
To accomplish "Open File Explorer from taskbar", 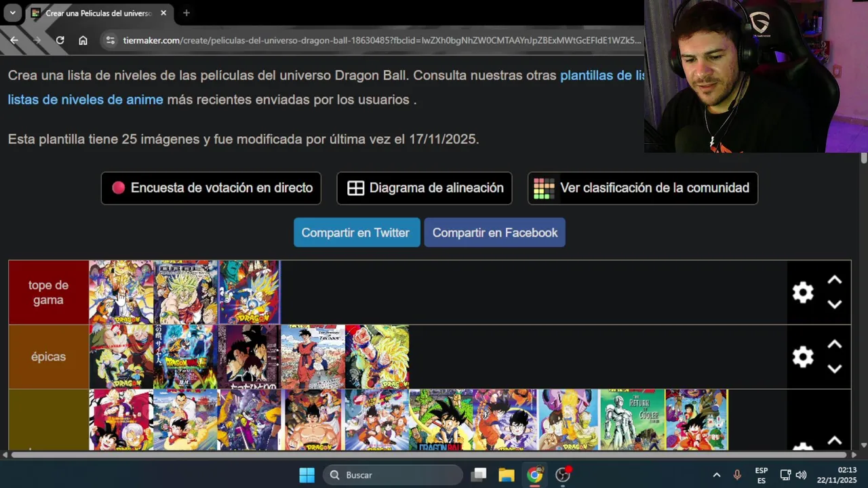I will click(507, 475).
